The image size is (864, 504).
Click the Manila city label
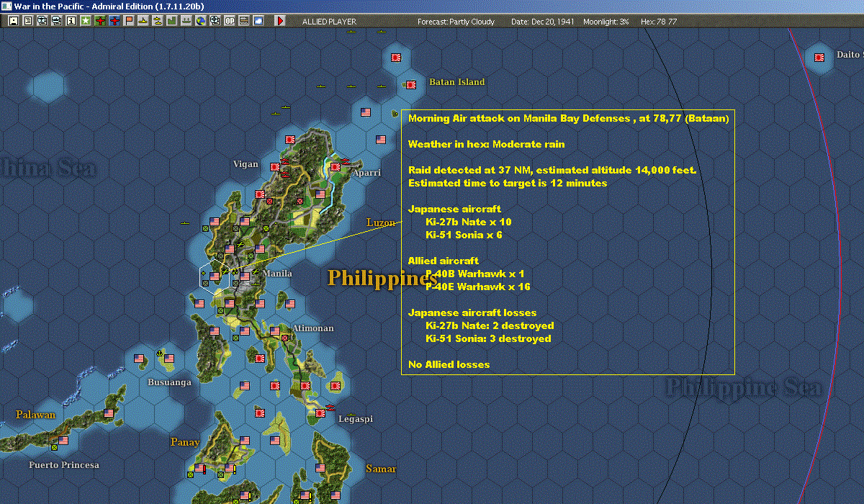pyautogui.click(x=277, y=274)
